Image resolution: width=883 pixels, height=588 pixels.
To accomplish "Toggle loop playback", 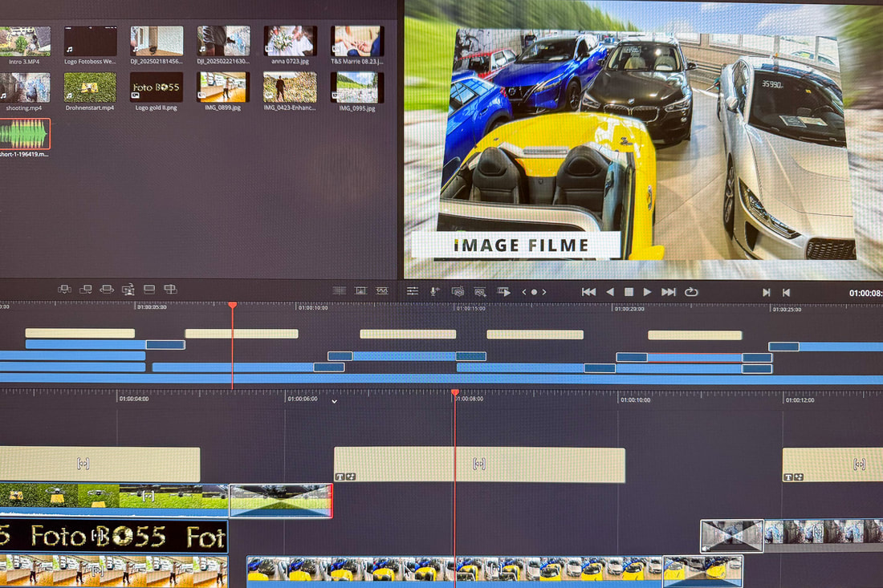I will pos(691,292).
